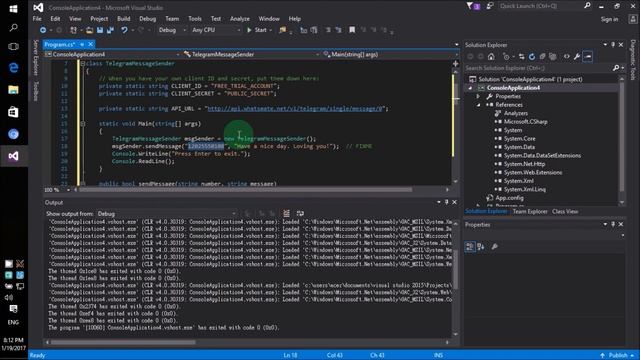
Task: Toggle Categorized view in Properties panel
Action: point(470,247)
